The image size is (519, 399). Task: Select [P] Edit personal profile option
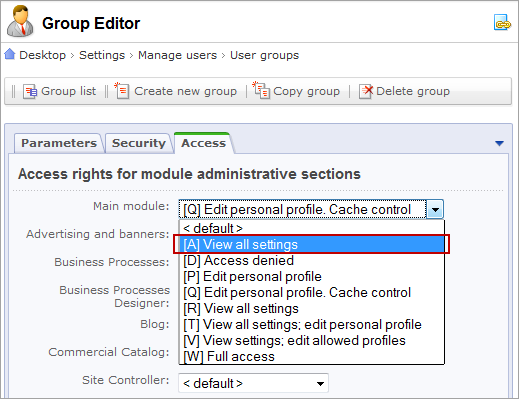click(x=312, y=276)
